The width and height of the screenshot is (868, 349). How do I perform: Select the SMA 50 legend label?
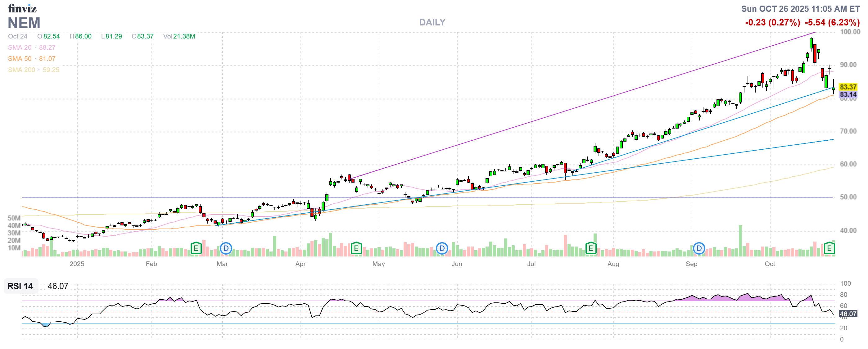pos(20,59)
